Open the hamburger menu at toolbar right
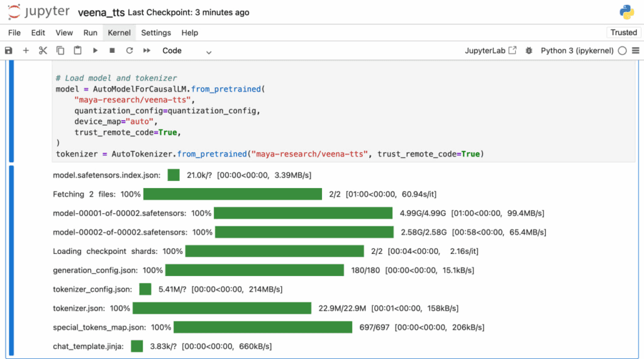Screen dimensions: 644x359 (x=635, y=51)
